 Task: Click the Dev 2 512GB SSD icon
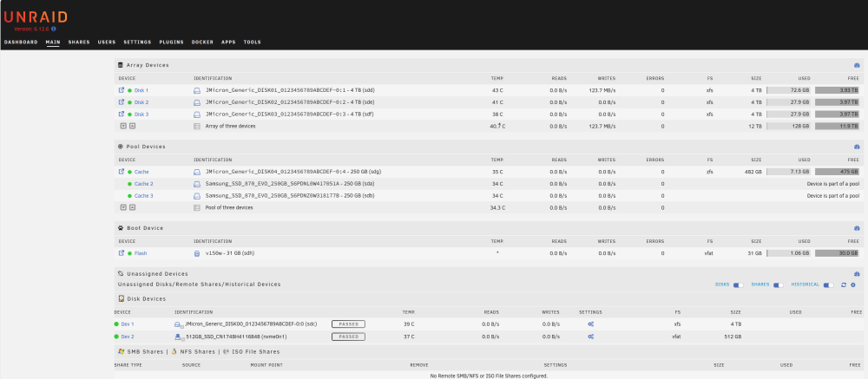pyautogui.click(x=178, y=337)
